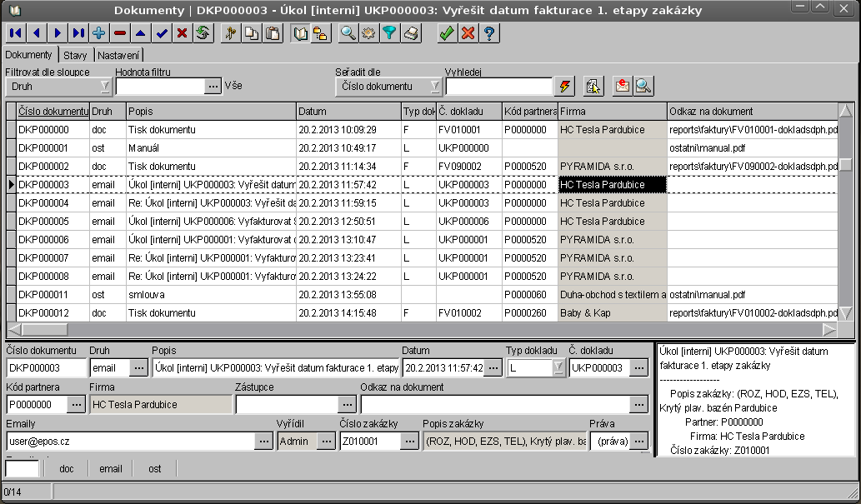The width and height of the screenshot is (861, 504).
Task: Add a new record with plus icon
Action: point(99,33)
